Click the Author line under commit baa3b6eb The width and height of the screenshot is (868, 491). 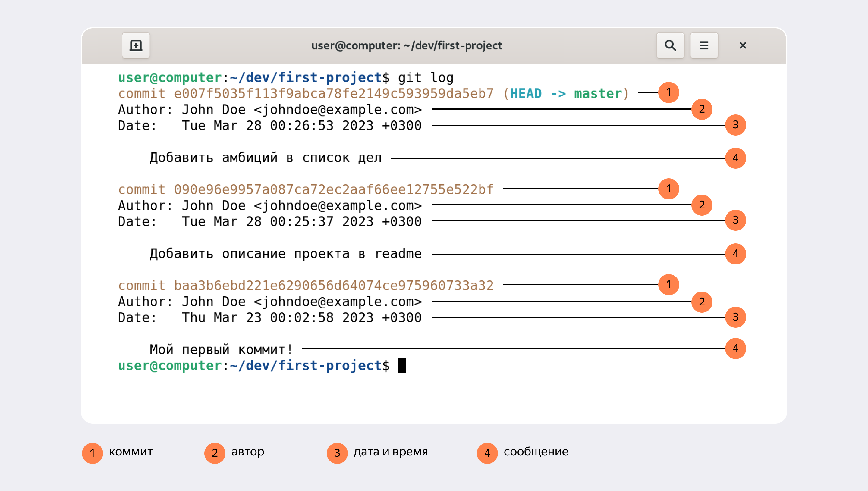(269, 302)
